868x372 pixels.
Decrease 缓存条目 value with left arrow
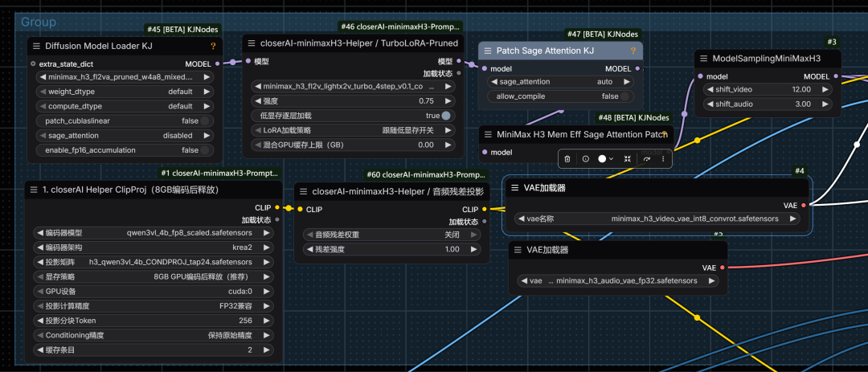(x=40, y=350)
